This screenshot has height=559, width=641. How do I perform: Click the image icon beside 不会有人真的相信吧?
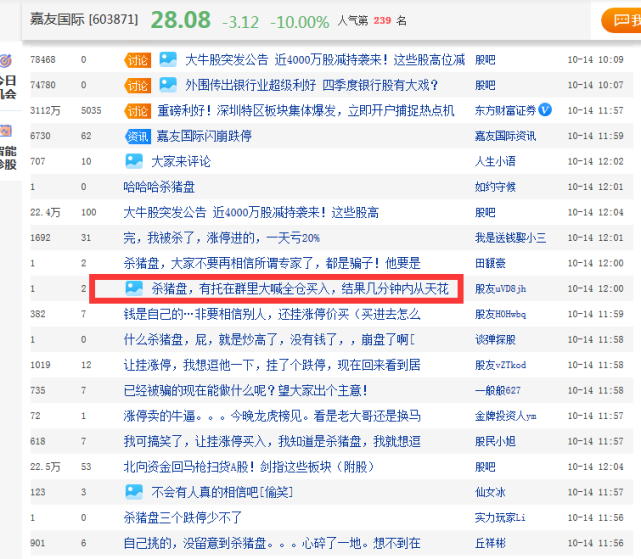[134, 492]
